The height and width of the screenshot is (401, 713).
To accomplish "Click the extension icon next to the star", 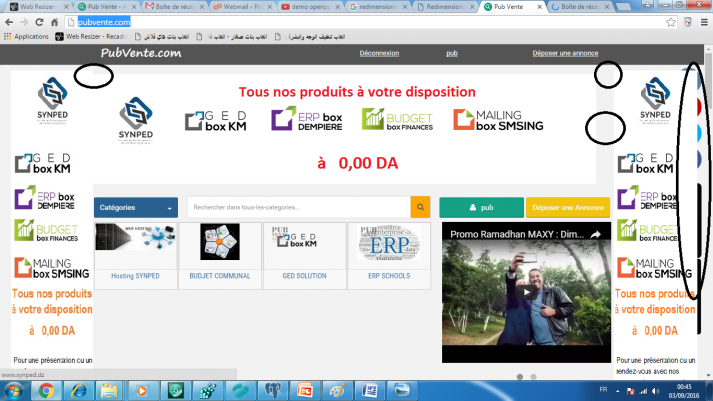I will point(688,22).
